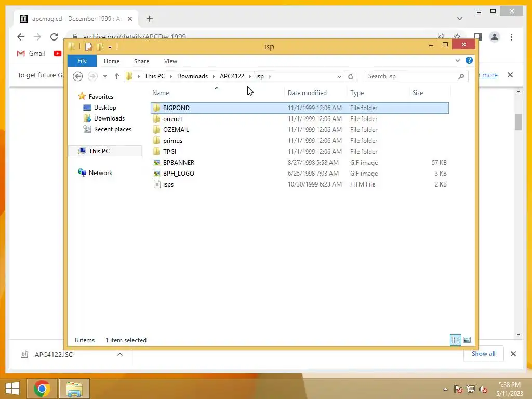This screenshot has width=532, height=399.
Task: Navigate to This PC breadcrumb
Action: click(x=155, y=76)
